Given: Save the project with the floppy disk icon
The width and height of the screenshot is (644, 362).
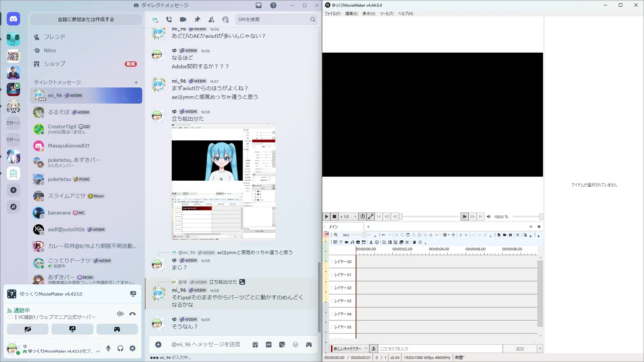Looking at the screenshot, I should coord(510,235).
